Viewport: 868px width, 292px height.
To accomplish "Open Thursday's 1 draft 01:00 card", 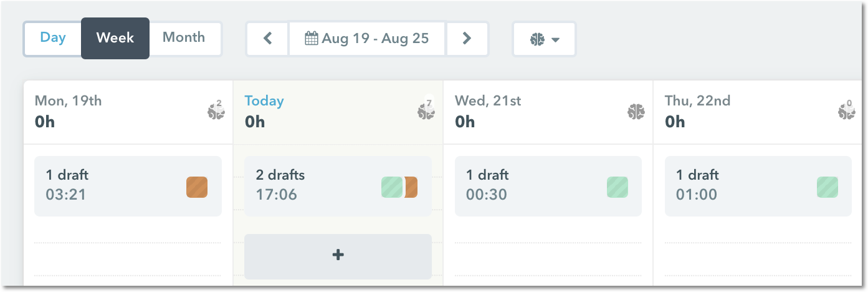I will 758,186.
